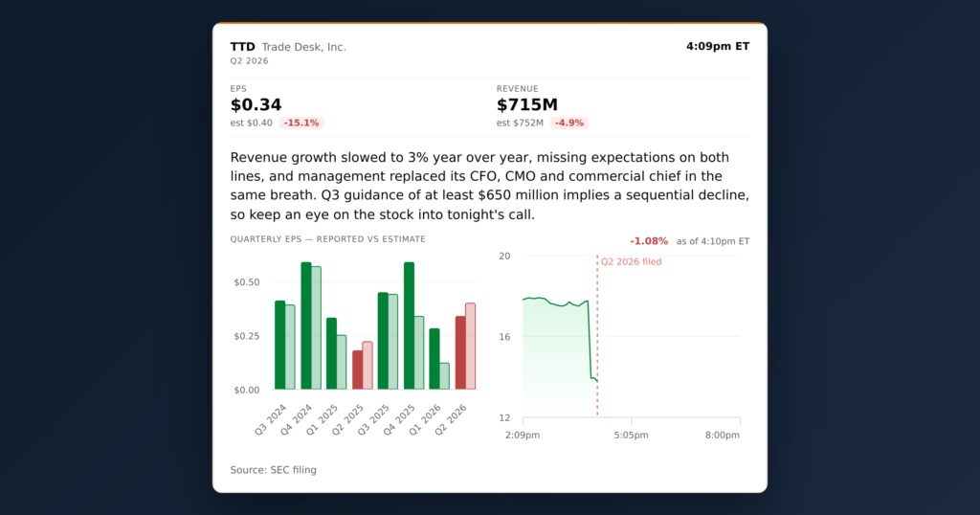980x515 pixels.
Task: Click the $0.50 y-axis label
Action: pyautogui.click(x=247, y=282)
